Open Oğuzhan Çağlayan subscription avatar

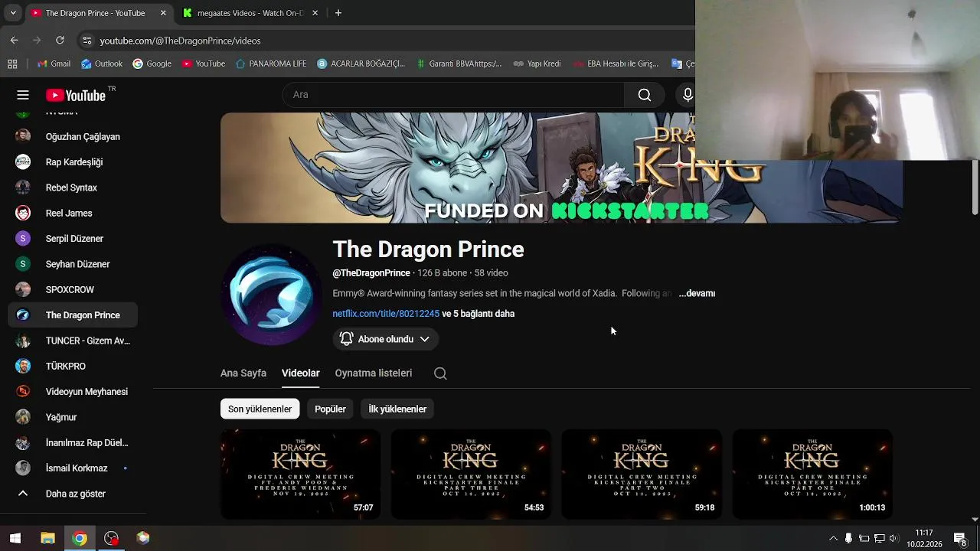click(x=23, y=136)
